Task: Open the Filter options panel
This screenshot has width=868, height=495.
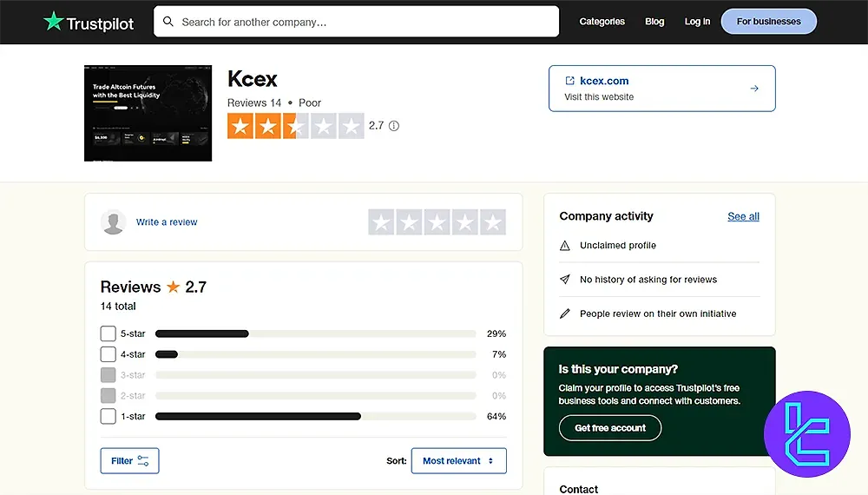Action: [129, 461]
